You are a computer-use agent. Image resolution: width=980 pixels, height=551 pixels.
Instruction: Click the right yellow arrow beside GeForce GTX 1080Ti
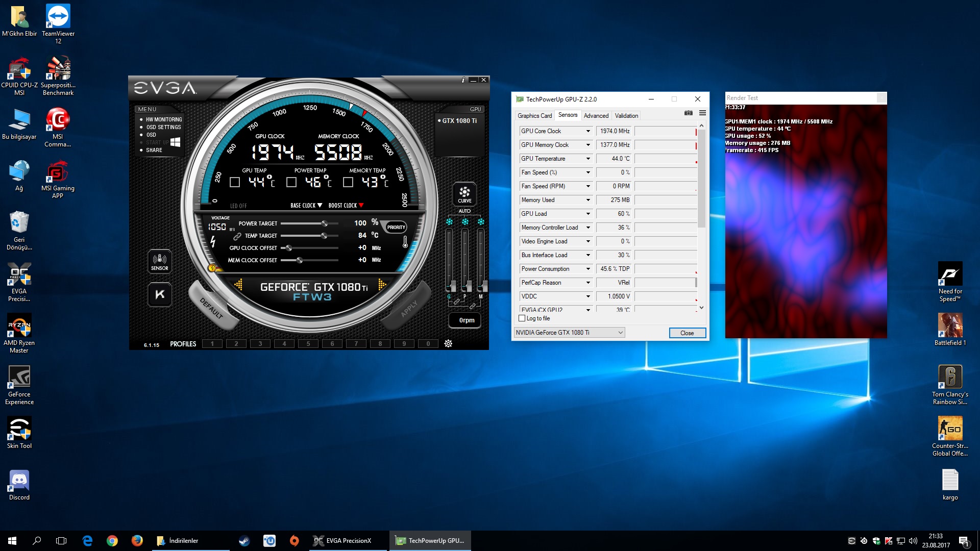[382, 285]
